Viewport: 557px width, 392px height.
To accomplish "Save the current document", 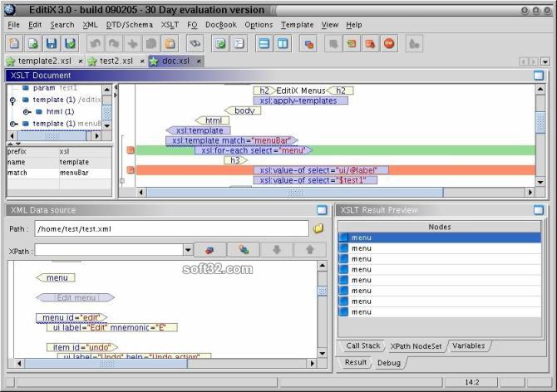I will click(52, 44).
